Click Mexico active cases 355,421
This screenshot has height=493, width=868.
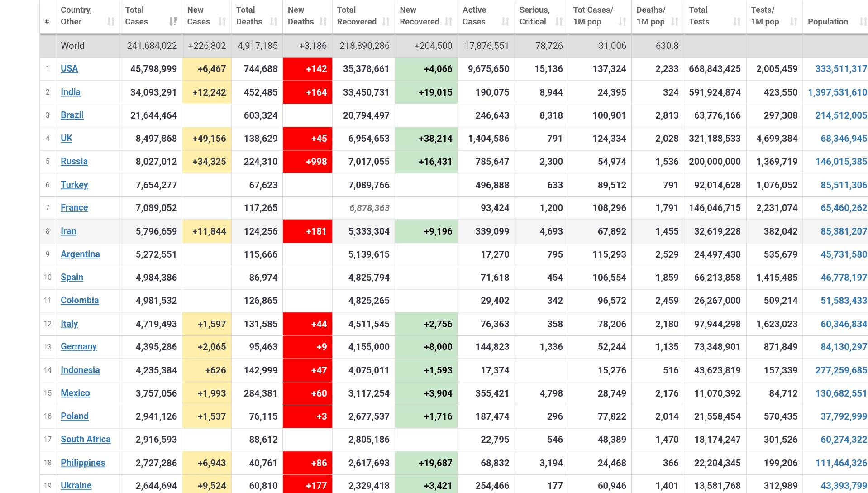(492, 393)
